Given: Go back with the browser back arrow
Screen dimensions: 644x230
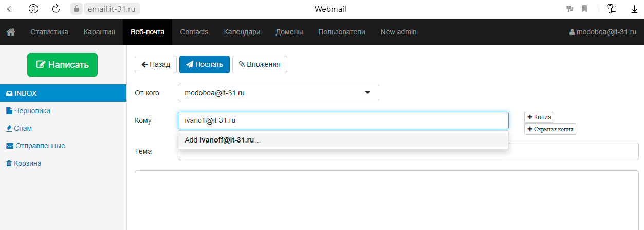Looking at the screenshot, I should (10, 9).
